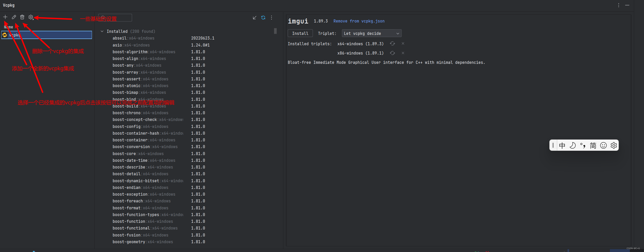Click 'Remove from vcpkg.json' link

click(x=359, y=21)
